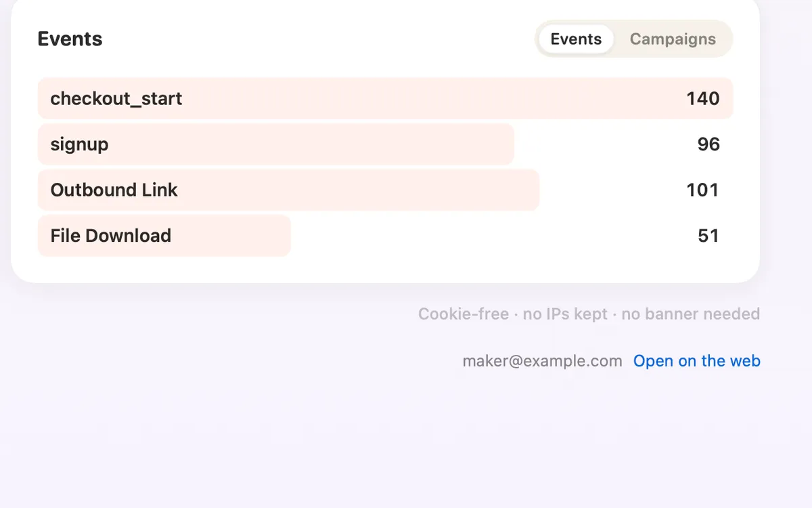Select the Events tab in the toggle
The width and height of the screenshot is (812, 508).
576,39
